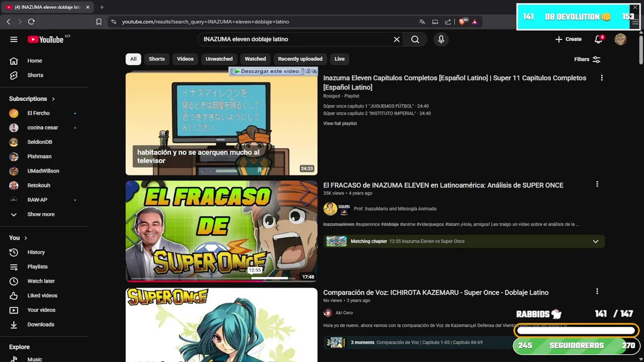Open Brave Shields lion icon
This screenshot has height=362, width=644.
point(462,22)
